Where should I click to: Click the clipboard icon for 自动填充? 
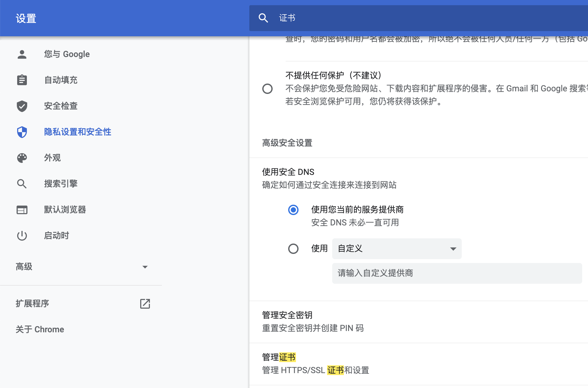22,80
